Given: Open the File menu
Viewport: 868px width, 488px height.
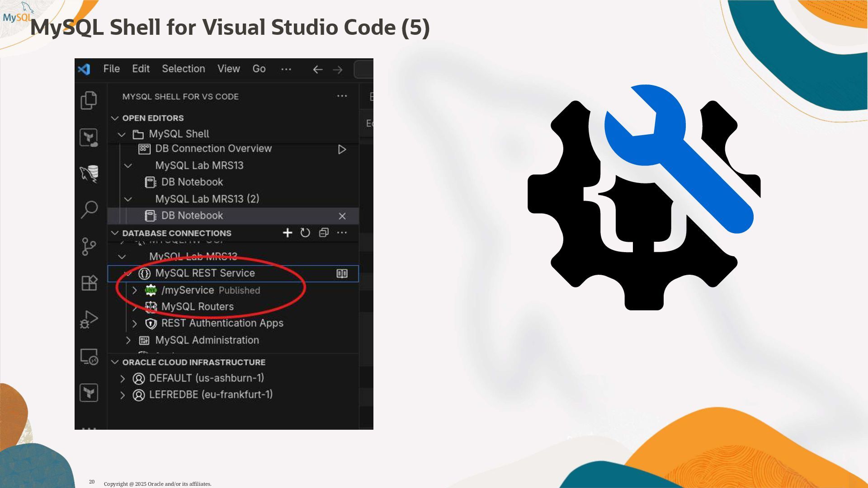Looking at the screenshot, I should 111,69.
